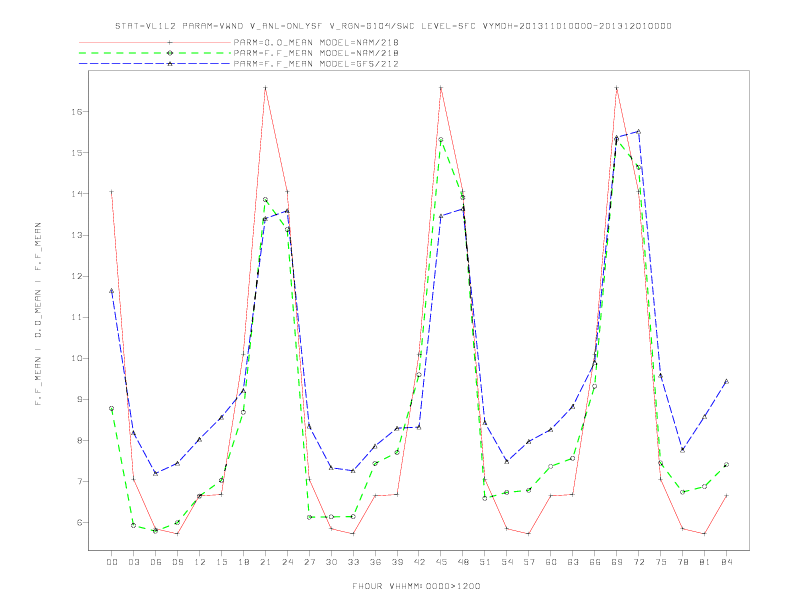Select legend text PARM=F.F_MEAN MODEL=GFS/212
The image size is (792, 612).
pyautogui.click(x=316, y=64)
